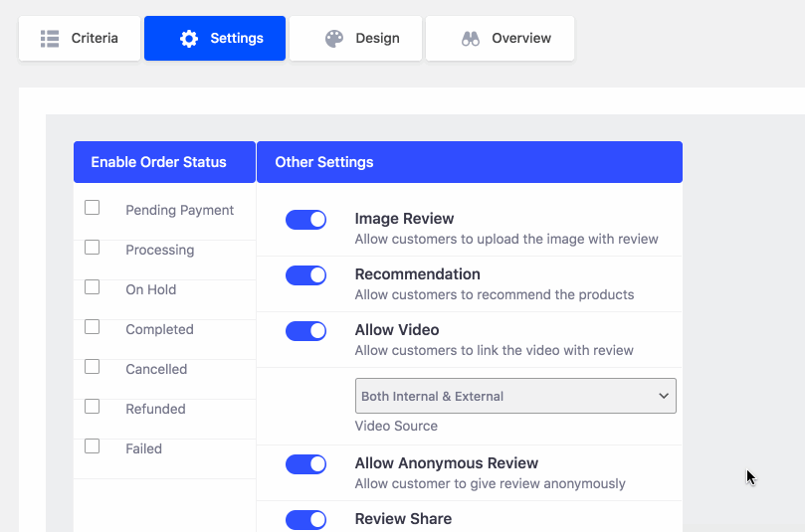The width and height of the screenshot is (805, 532).
Task: Click the Settings gear icon
Action: coord(189,39)
